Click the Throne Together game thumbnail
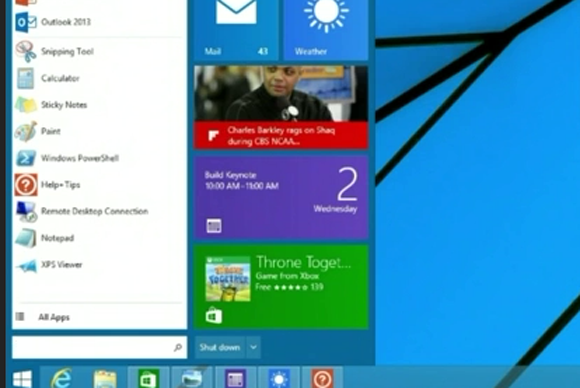Viewport: 580px width, 388px height. (x=228, y=279)
